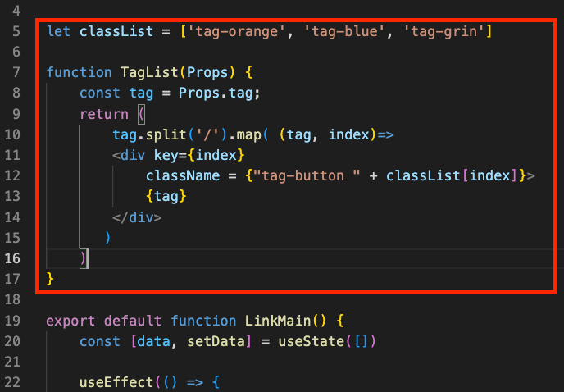Click classList[index] expression on line 12
This screenshot has width=564, height=392.
452,175
